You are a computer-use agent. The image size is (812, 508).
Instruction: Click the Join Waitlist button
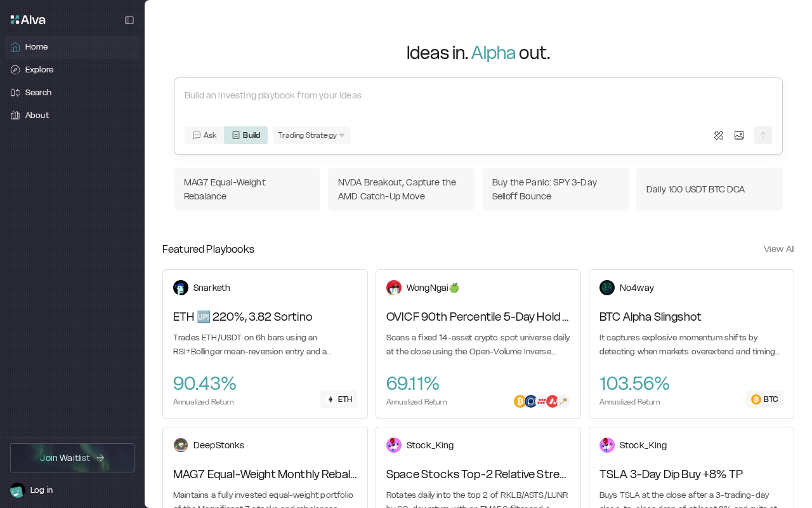72,458
